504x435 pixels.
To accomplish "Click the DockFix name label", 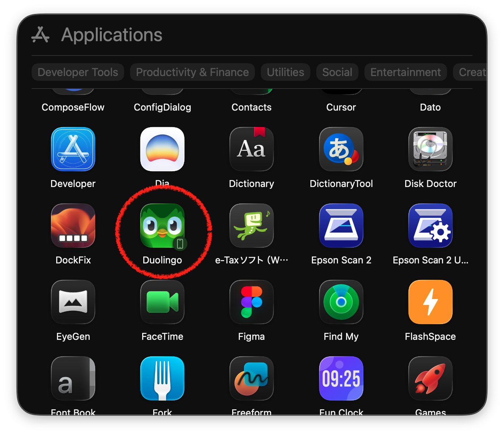I will click(x=73, y=260).
